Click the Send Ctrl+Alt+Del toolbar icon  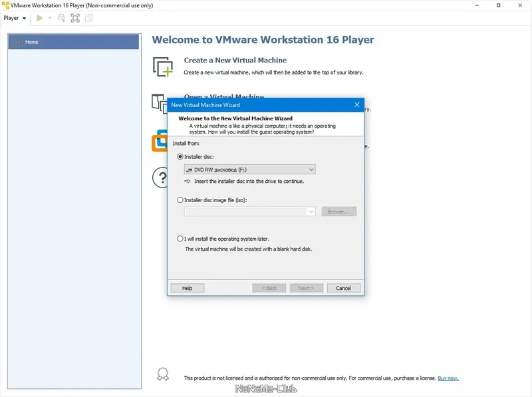point(61,18)
